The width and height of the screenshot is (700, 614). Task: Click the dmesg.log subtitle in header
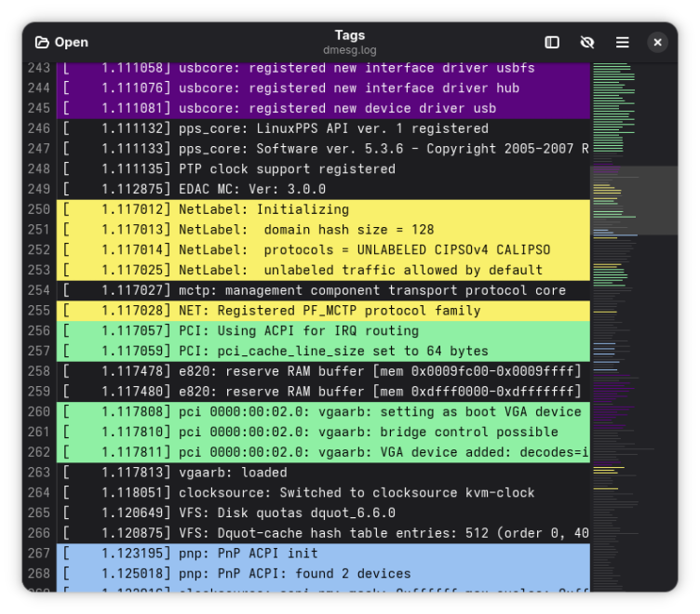pos(349,50)
